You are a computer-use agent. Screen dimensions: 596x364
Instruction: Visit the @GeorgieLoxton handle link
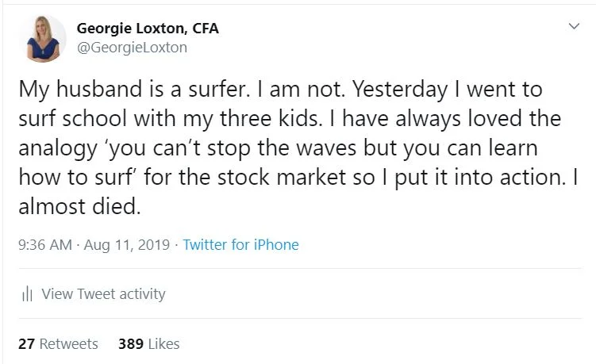pyautogui.click(x=132, y=47)
